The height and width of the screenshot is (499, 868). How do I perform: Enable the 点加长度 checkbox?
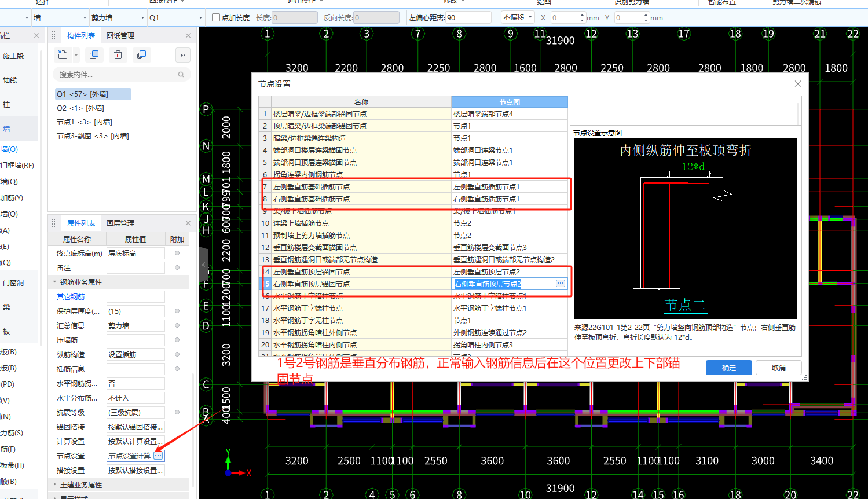[x=216, y=17]
